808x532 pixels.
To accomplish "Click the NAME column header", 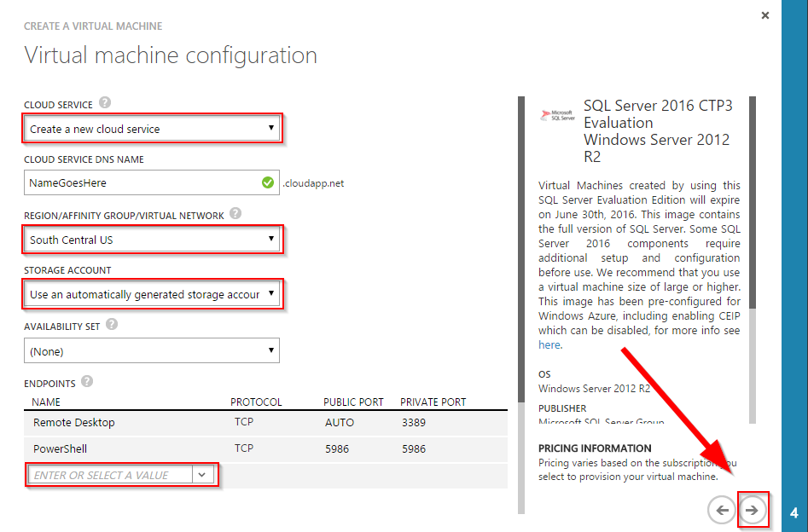I will 46,402.
